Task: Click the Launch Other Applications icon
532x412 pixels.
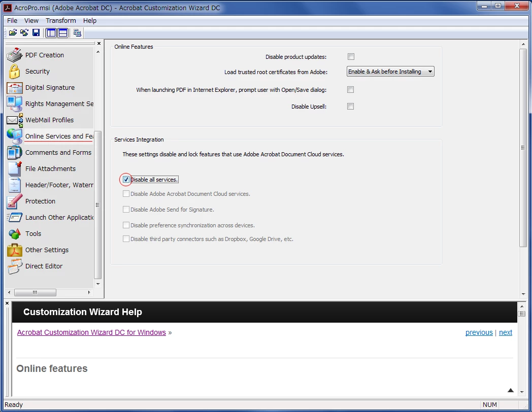Action: tap(15, 217)
